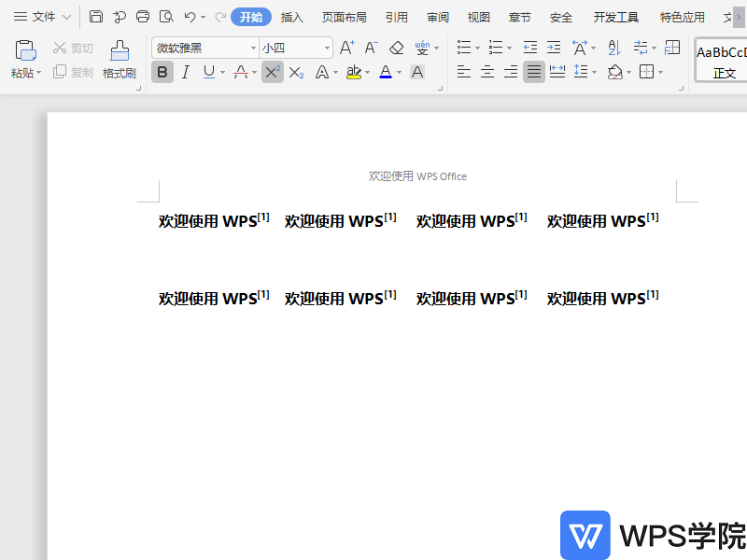Screen dimensions: 747x560
Task: Click the Print icon
Action: (143, 17)
